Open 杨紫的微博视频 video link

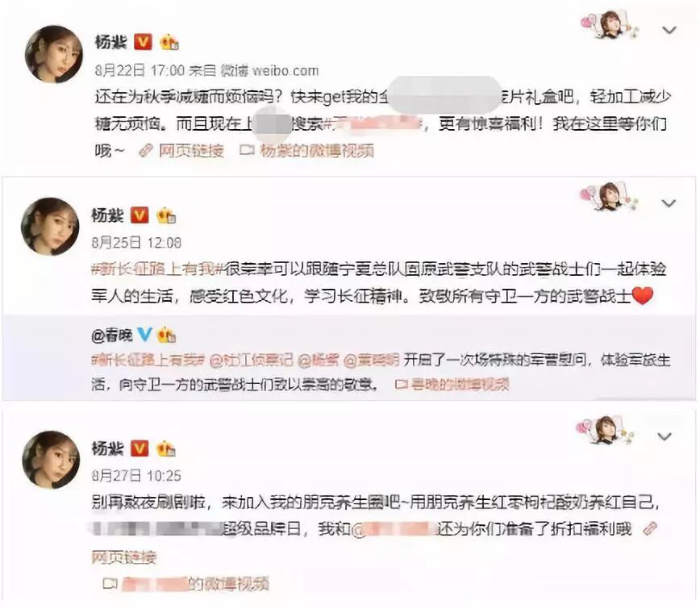(x=306, y=151)
